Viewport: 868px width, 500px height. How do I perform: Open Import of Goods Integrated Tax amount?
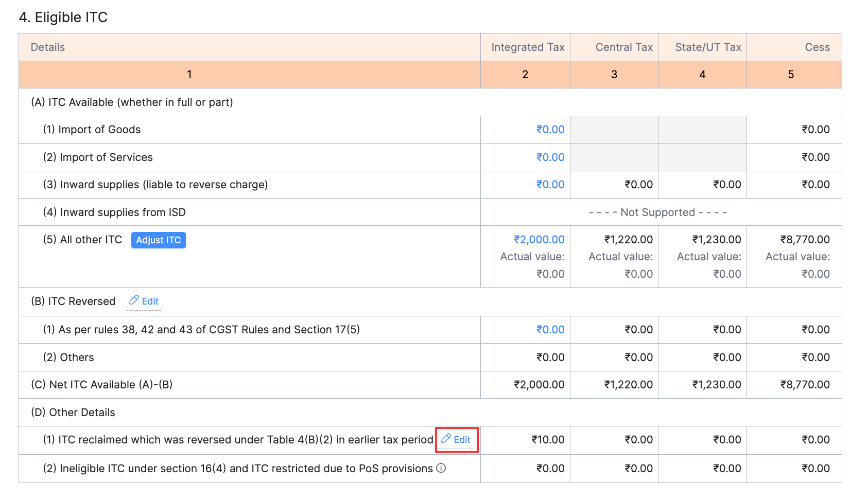pyautogui.click(x=550, y=130)
